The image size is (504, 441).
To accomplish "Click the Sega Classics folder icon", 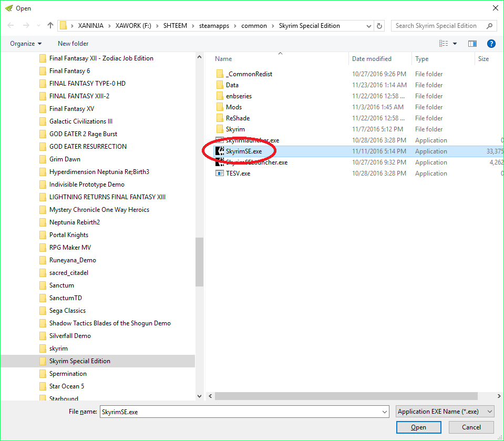I will click(43, 311).
